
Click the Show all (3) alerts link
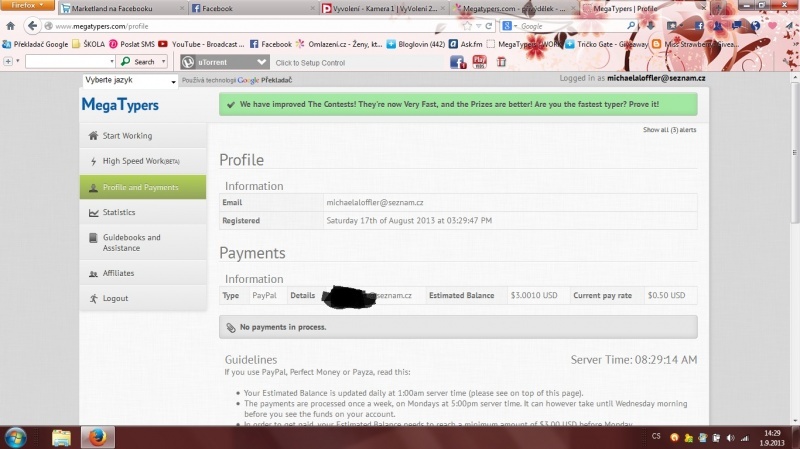[x=669, y=130]
